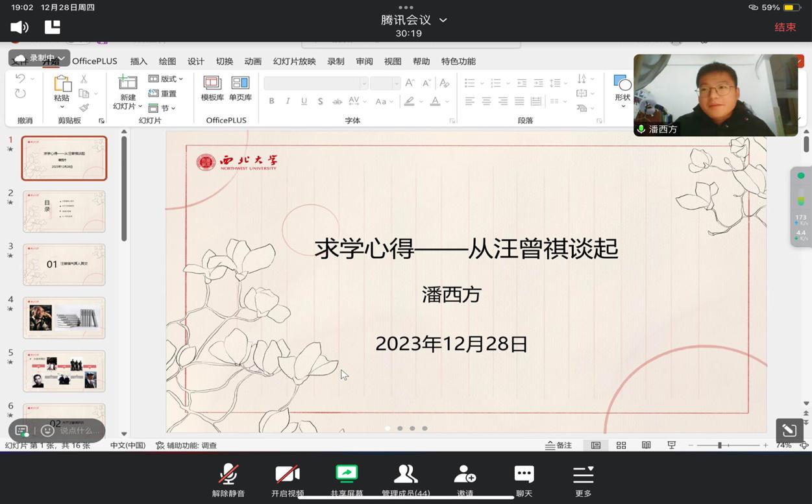The width and height of the screenshot is (812, 504).
Task: Open the single page library (单页库) icon
Action: 240,83
